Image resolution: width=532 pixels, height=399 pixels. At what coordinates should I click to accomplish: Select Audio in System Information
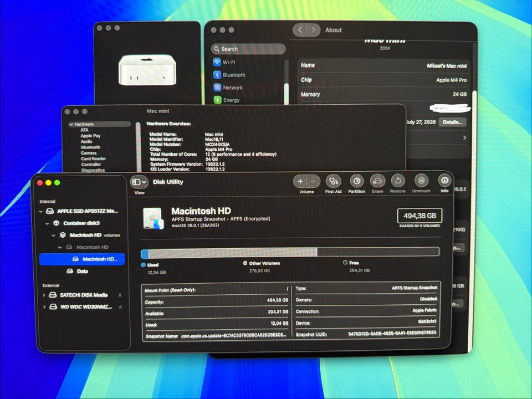pyautogui.click(x=86, y=141)
